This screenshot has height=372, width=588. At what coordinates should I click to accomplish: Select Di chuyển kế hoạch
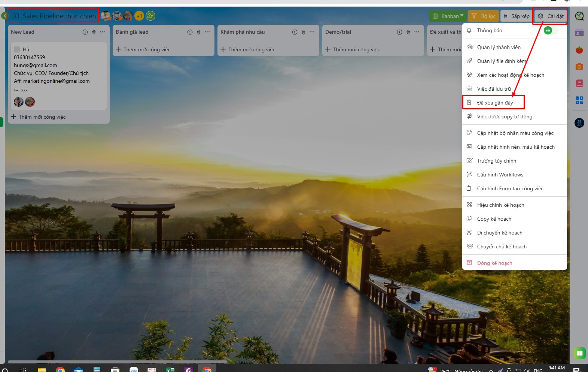click(515, 233)
